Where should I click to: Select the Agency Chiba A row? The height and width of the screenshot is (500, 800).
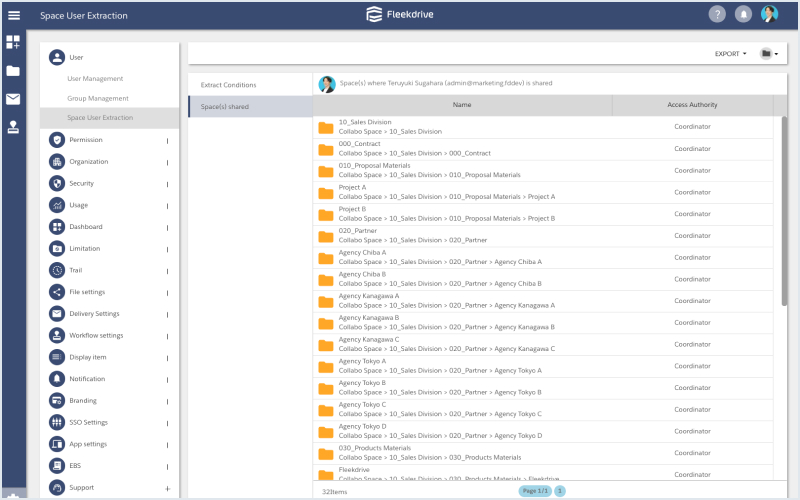click(x=543, y=257)
